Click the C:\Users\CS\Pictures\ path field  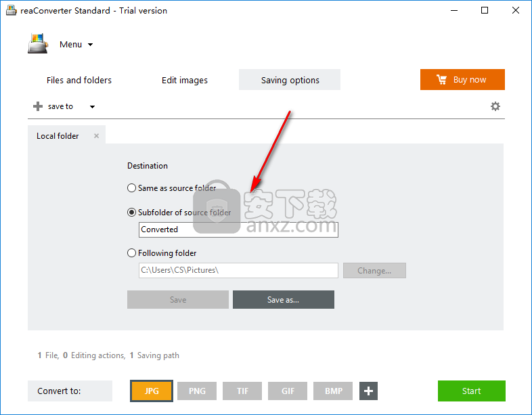[x=238, y=270]
